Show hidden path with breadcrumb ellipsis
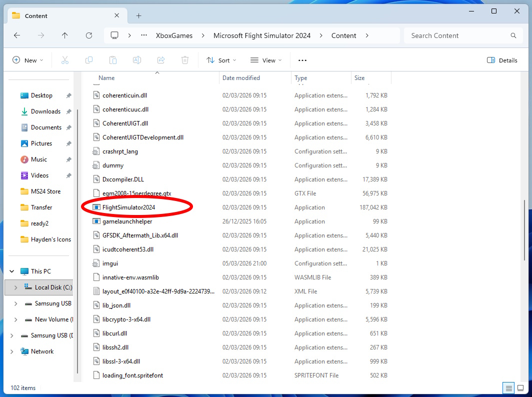Viewport: 532px width, 397px height. (144, 35)
